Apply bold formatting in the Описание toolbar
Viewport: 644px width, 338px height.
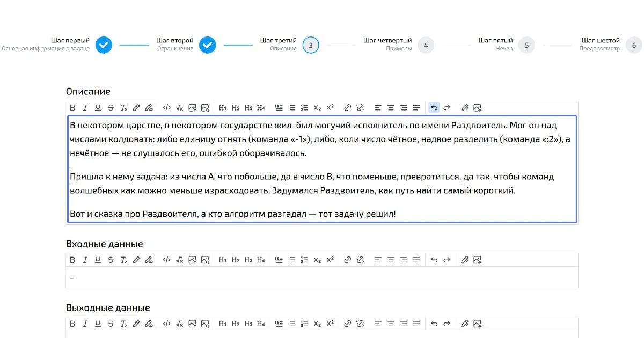[x=72, y=107]
